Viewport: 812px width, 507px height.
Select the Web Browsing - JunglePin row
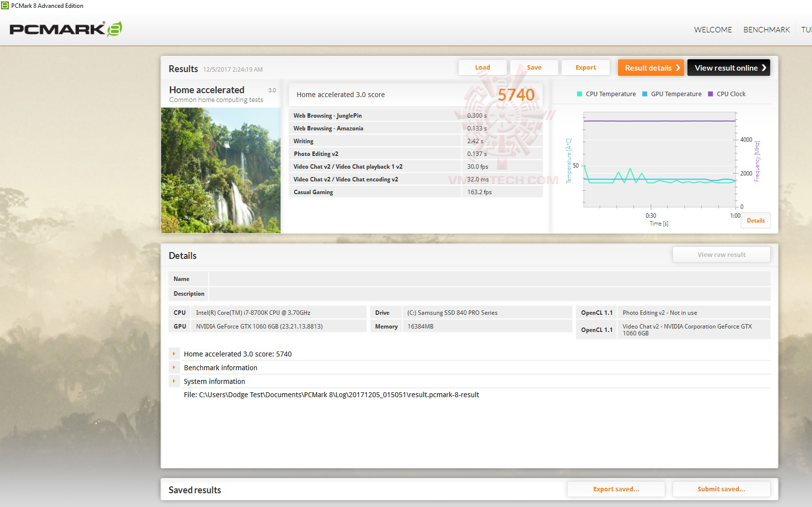click(416, 116)
